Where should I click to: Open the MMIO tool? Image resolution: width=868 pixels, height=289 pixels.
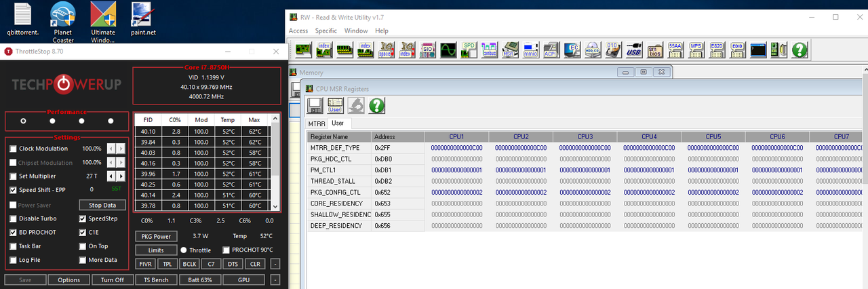pyautogui.click(x=531, y=50)
